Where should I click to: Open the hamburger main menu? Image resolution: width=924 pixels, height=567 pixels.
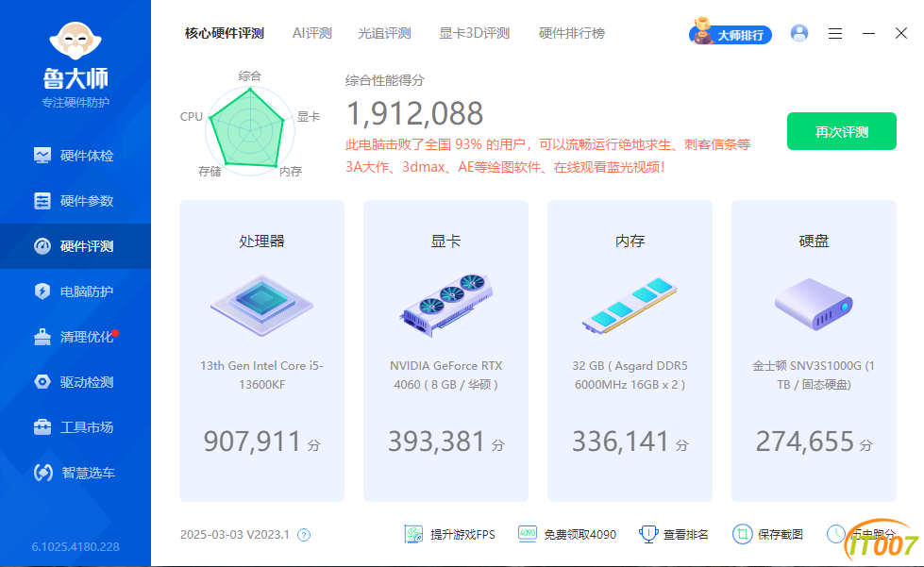835,34
